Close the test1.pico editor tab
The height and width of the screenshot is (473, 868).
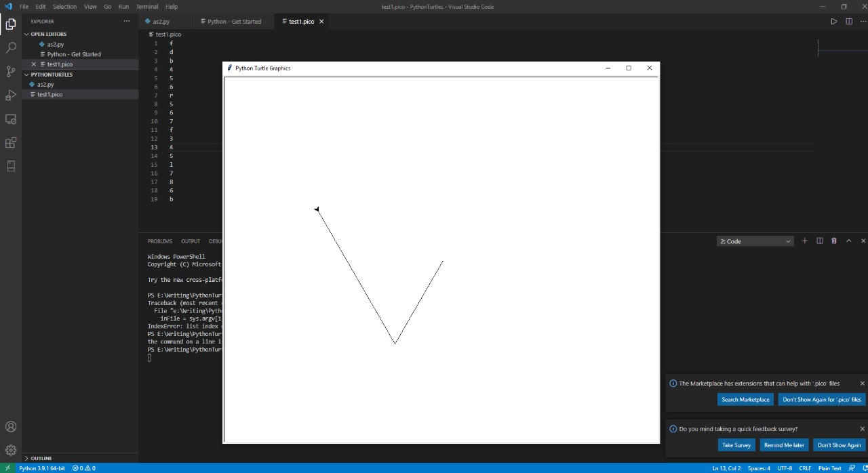click(x=321, y=22)
